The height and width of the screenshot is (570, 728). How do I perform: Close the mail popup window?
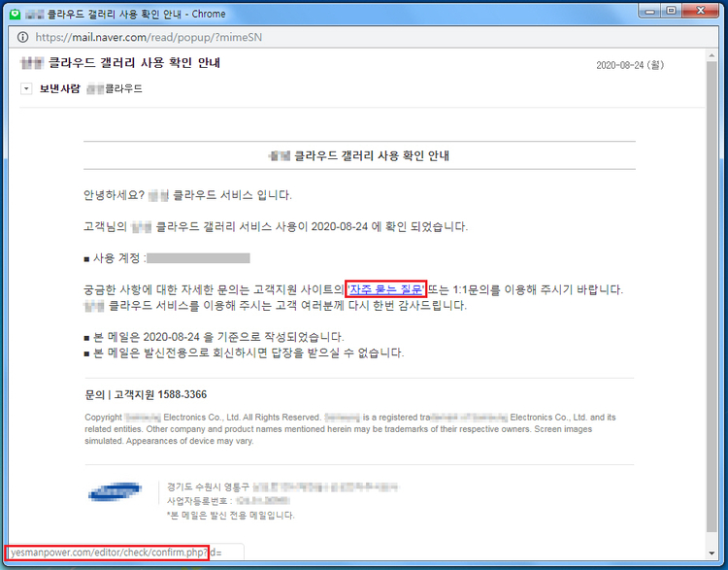(701, 11)
